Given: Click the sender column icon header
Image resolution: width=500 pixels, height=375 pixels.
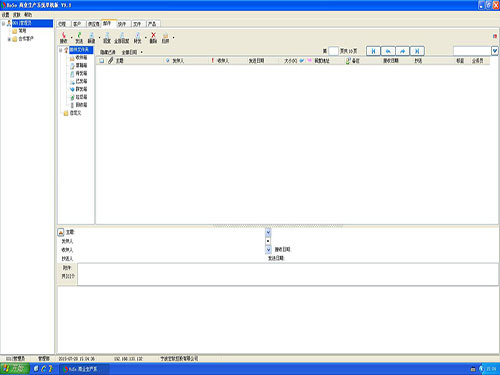Looking at the screenshot, I should tap(167, 61).
